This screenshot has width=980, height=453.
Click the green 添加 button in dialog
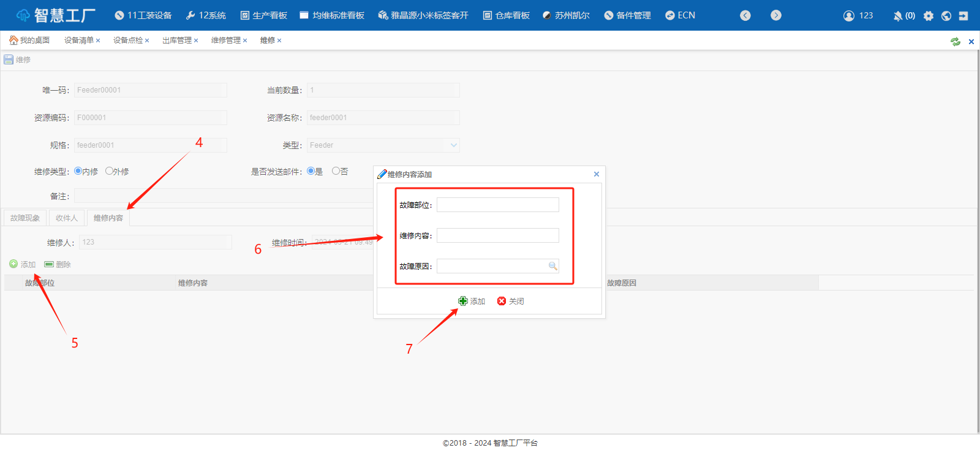click(x=472, y=301)
